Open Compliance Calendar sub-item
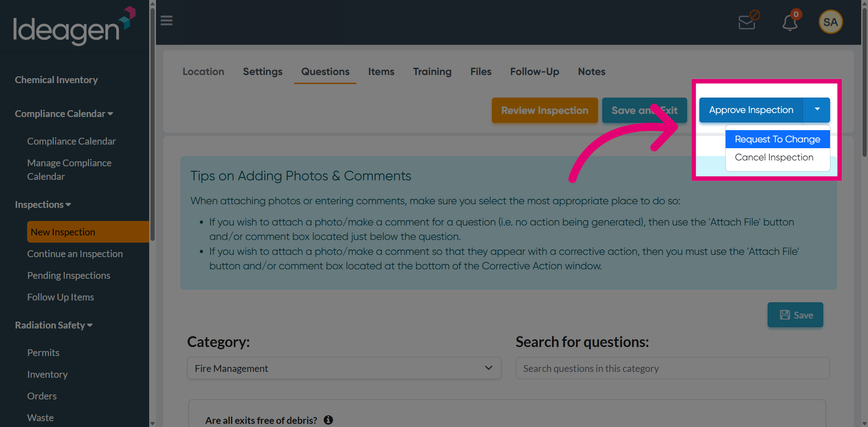Viewport: 868px width, 427px height. click(71, 141)
